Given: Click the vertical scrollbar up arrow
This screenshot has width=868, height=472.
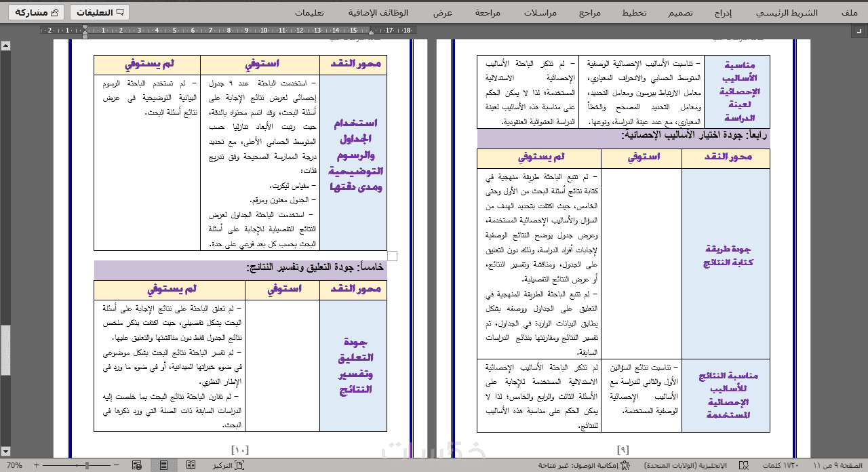Looking at the screenshot, I should click(x=5, y=45).
